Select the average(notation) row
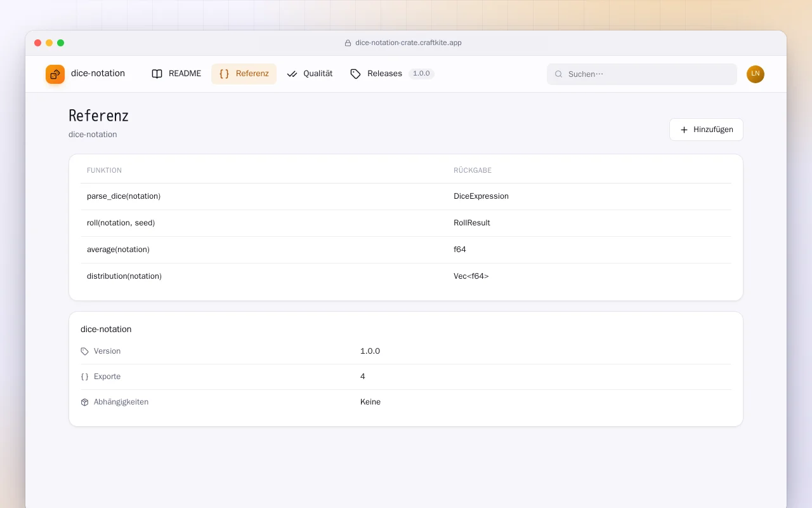 406,250
